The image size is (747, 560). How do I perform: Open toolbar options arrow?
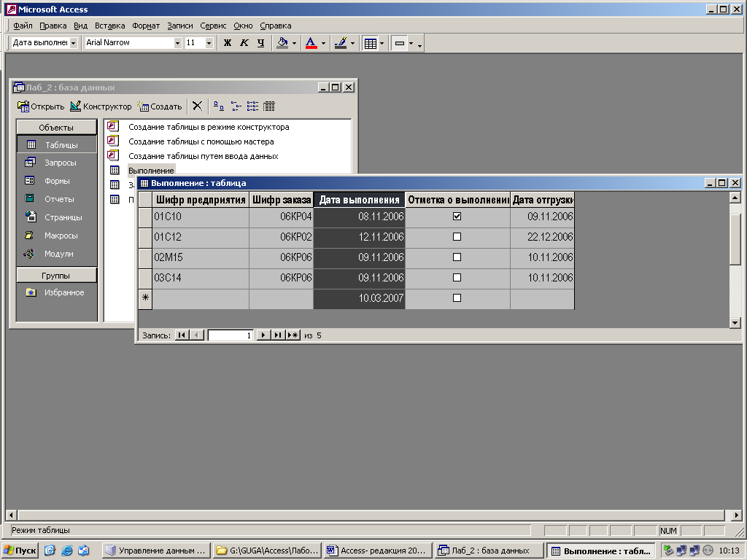click(x=419, y=44)
